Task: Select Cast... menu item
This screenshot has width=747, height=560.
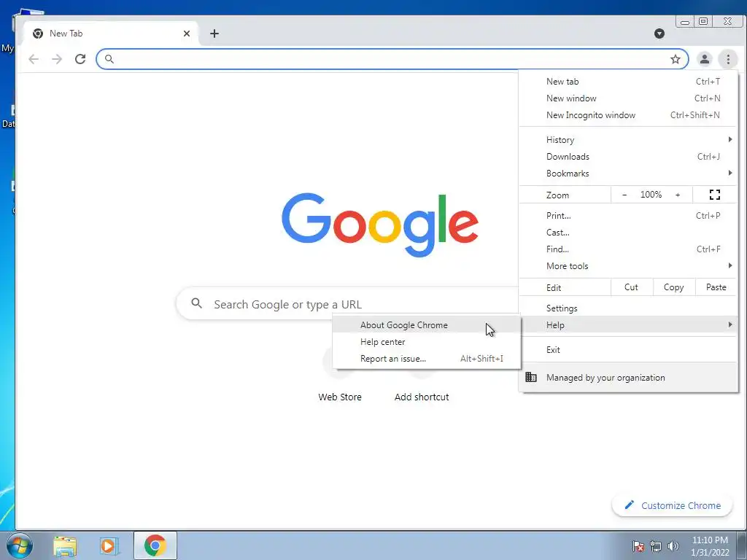Action: (628, 233)
